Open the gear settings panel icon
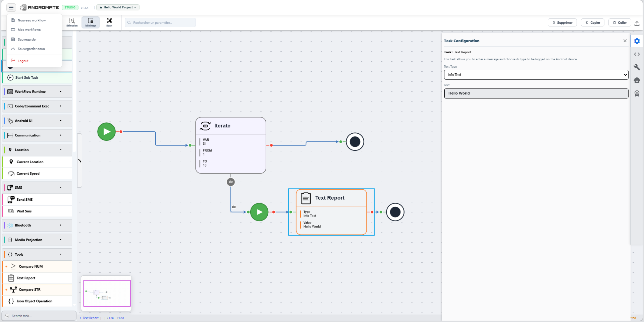644x322 pixels. tap(637, 41)
